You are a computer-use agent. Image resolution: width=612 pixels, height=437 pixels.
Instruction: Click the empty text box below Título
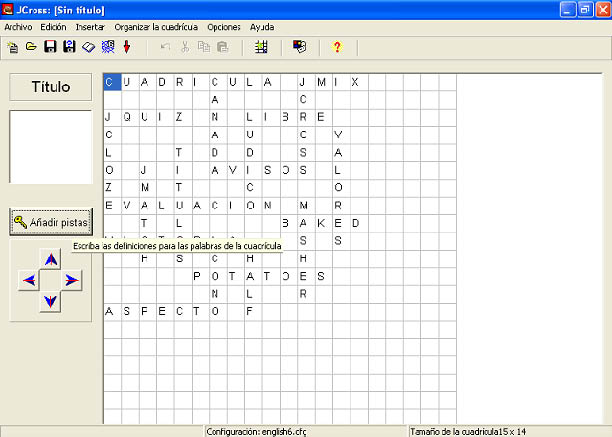51,147
